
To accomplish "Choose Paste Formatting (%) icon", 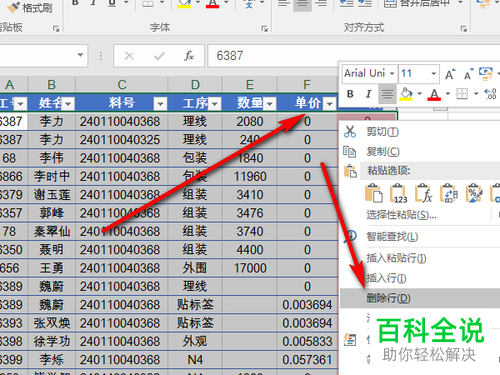I will pos(474,193).
